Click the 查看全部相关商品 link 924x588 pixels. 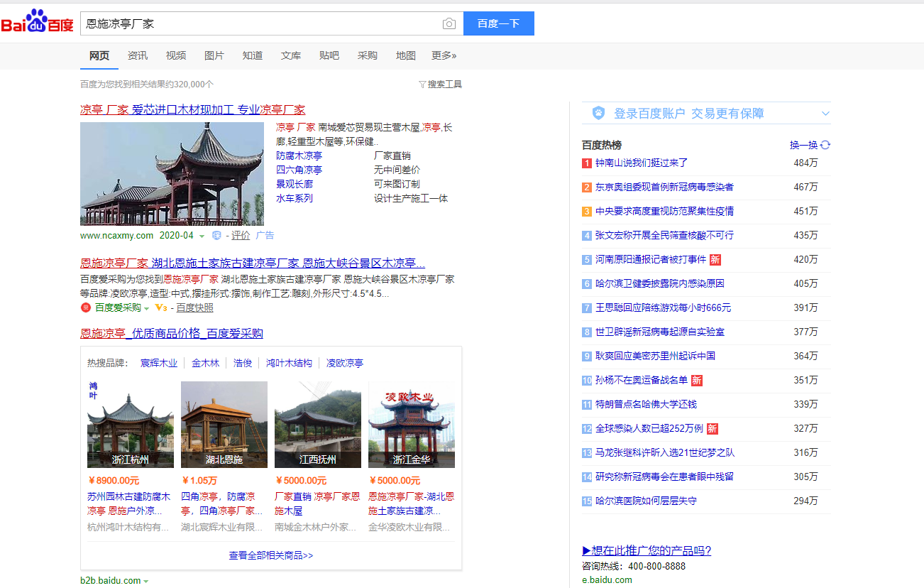click(x=270, y=555)
